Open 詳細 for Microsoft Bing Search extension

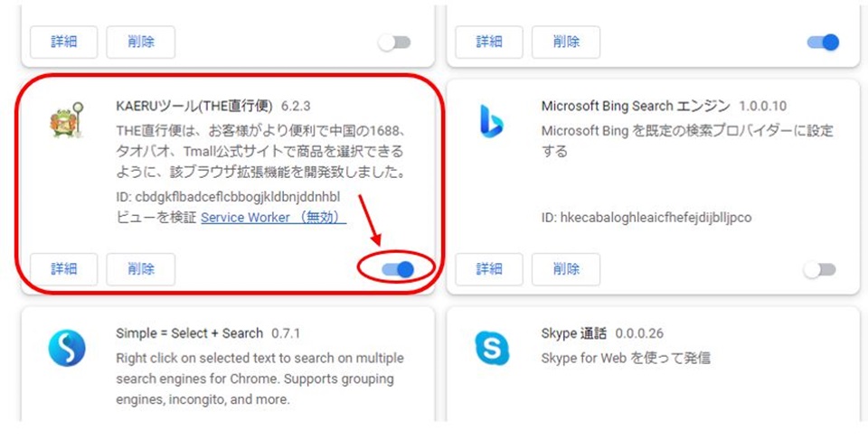[489, 269]
